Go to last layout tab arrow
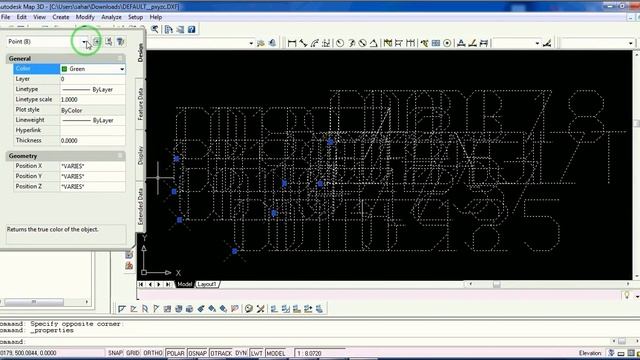640x360 pixels. coord(168,284)
